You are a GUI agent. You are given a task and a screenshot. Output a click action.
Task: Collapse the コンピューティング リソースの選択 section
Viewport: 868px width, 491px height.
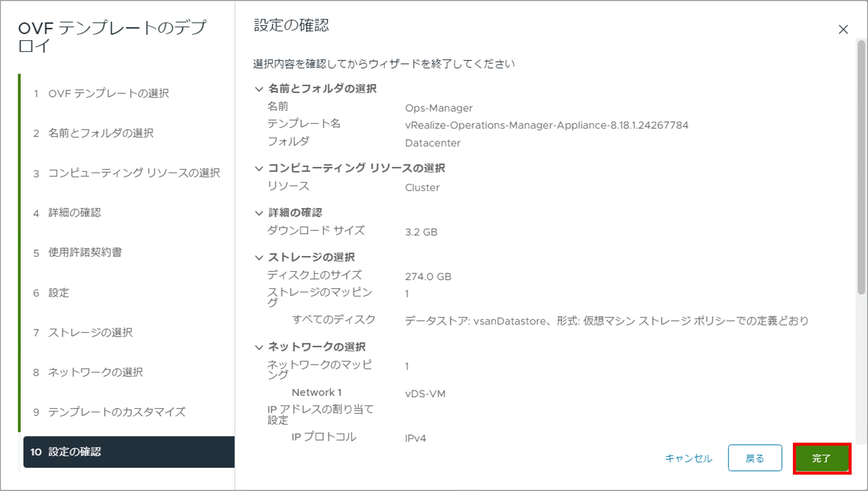259,168
